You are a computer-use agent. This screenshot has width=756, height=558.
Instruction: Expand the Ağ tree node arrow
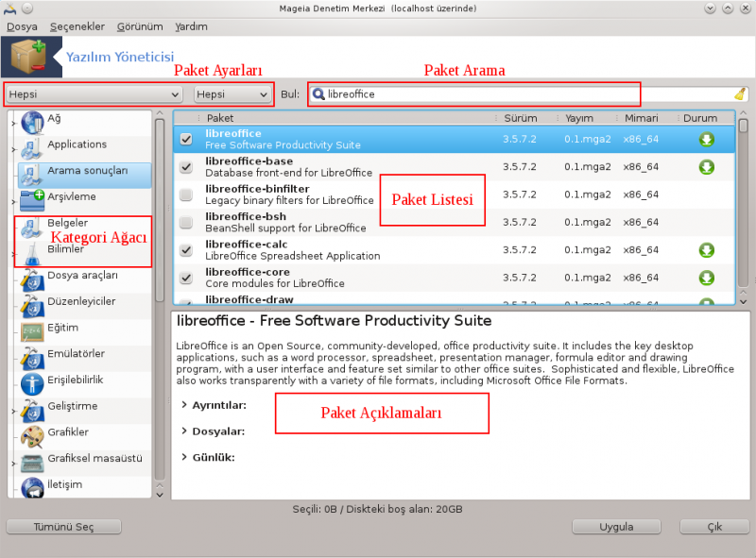pyautogui.click(x=13, y=124)
